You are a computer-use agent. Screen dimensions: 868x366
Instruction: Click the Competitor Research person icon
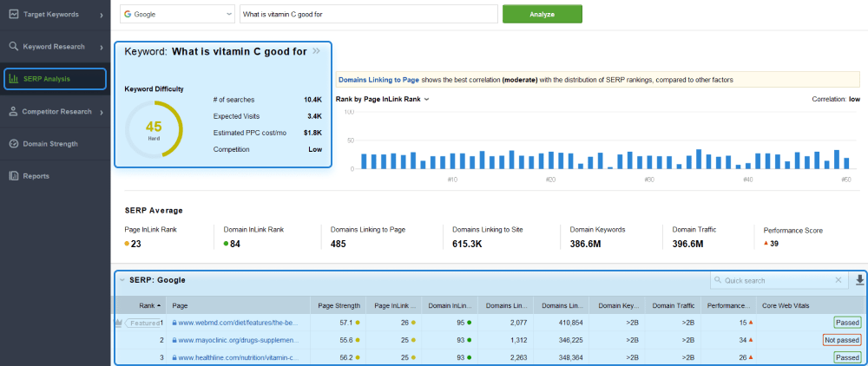click(14, 112)
